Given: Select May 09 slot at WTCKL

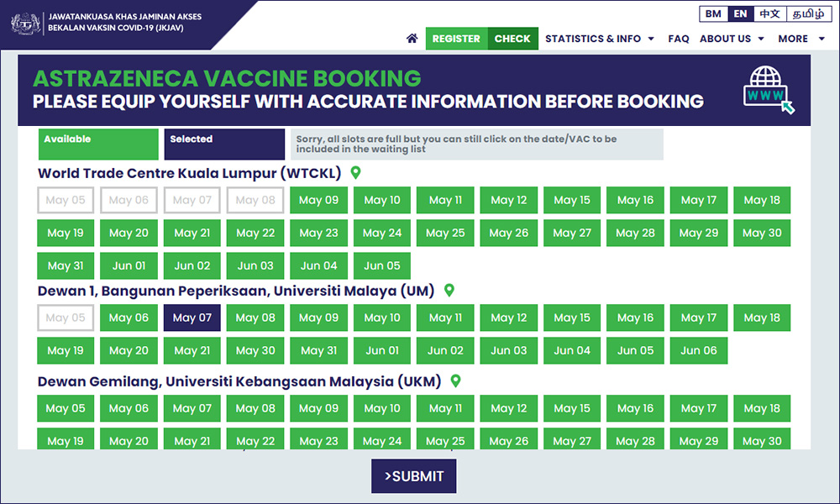Looking at the screenshot, I should pos(318,200).
